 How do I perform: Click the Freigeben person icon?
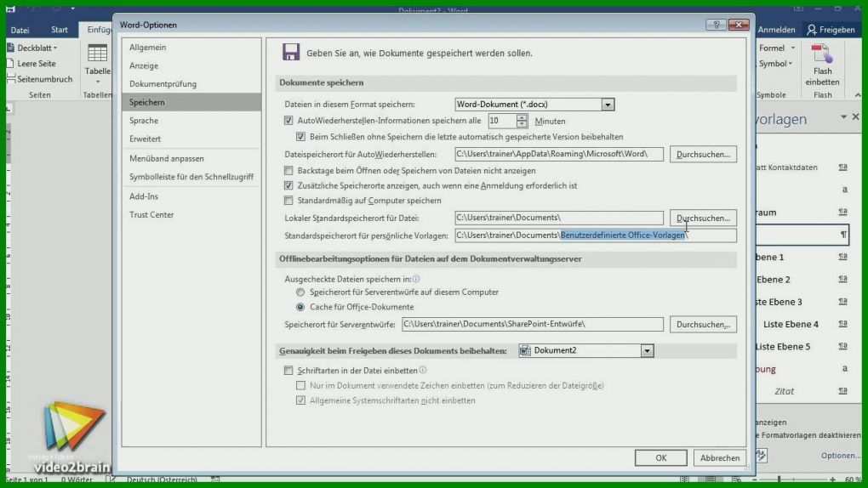pyautogui.click(x=812, y=30)
